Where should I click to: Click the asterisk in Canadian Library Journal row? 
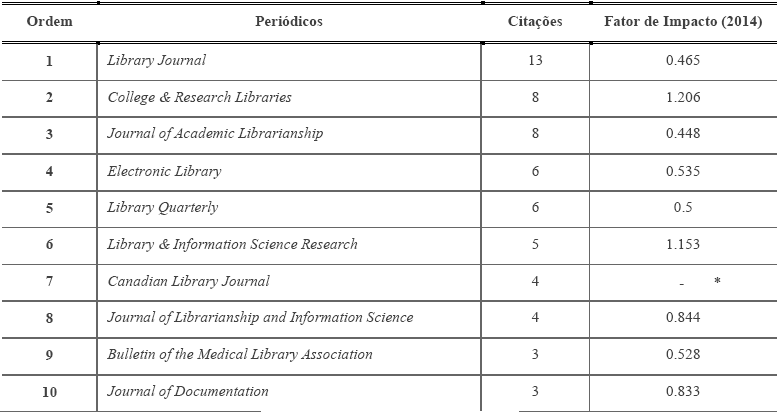[717, 282]
